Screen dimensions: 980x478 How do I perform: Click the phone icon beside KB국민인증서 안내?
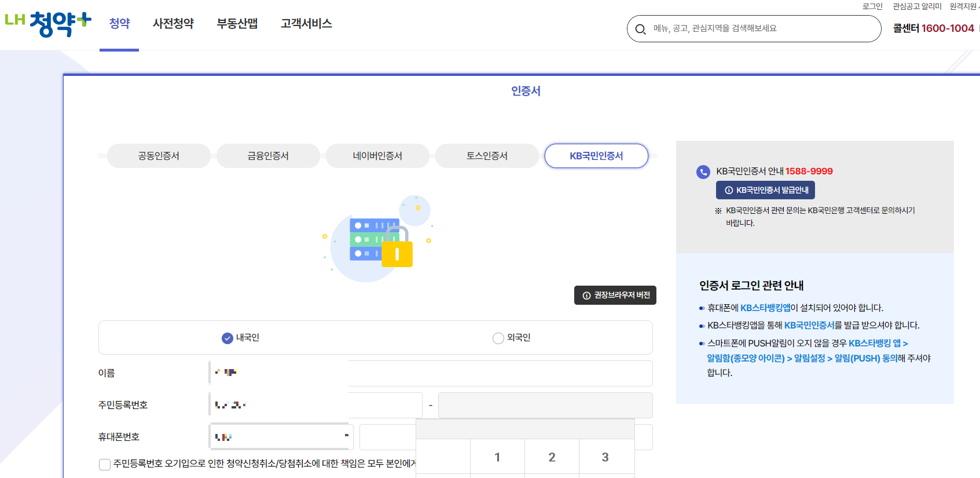703,172
